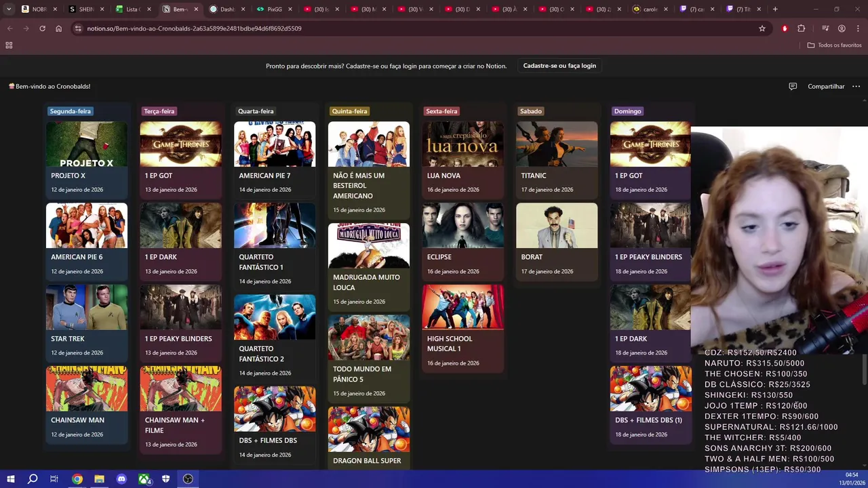This screenshot has height=488, width=868.
Task: Open the AMERICAN PIE 7 card
Action: 275,160
